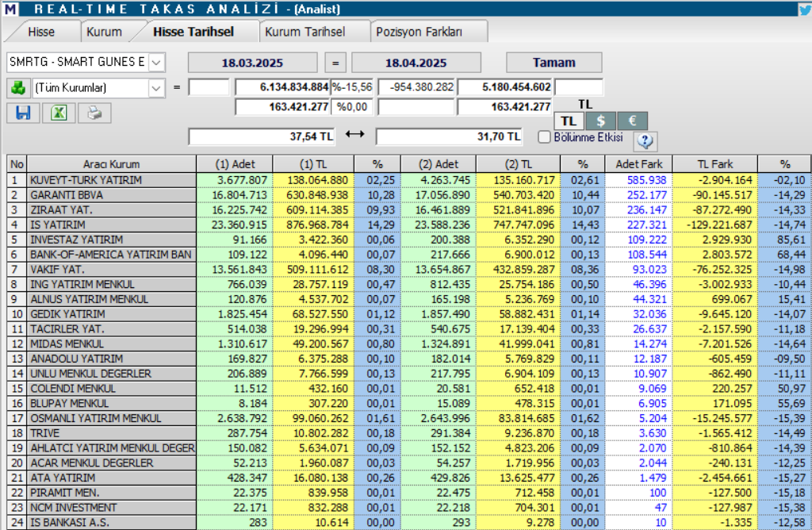
Task: Sort by TL Fark column header
Action: tap(715, 164)
